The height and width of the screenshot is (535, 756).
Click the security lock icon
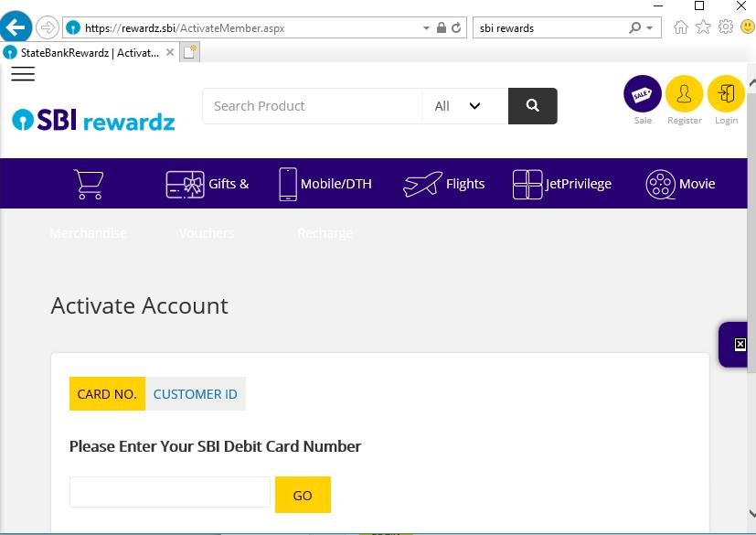click(x=442, y=27)
